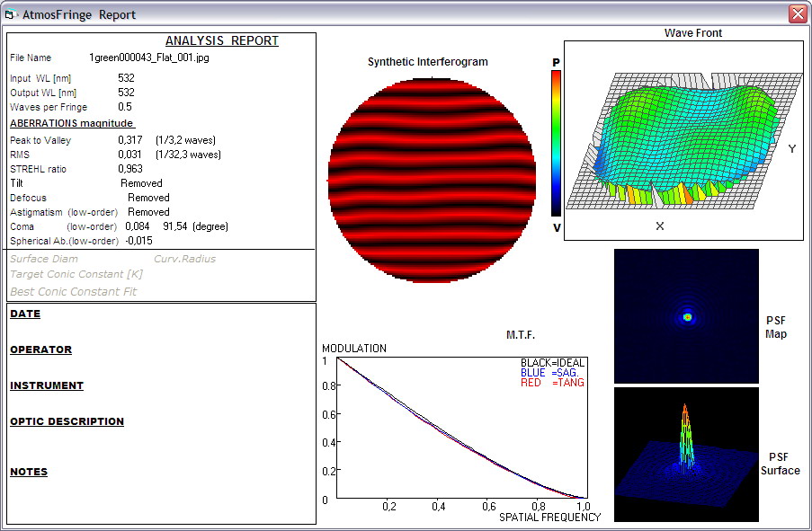Click the Synthetic Interferogram fringe image
Viewport: 812px width, 531px height.
click(432, 180)
